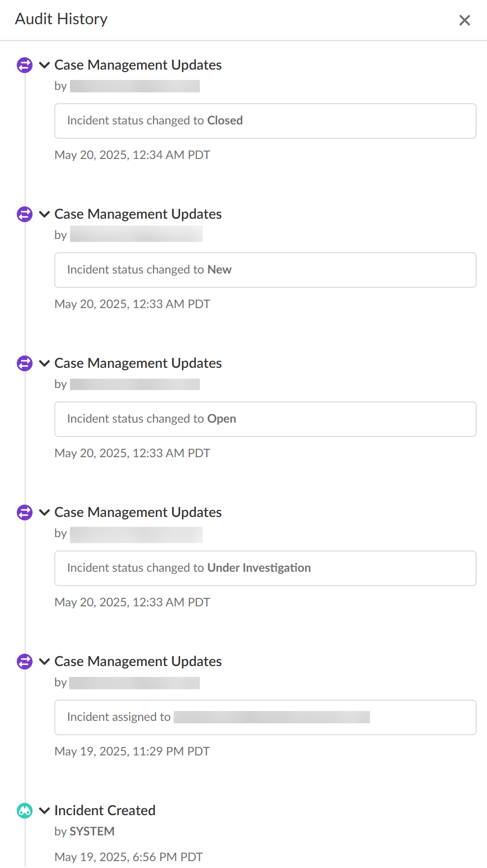Screen dimensions: 487x868
Task: Click the 'Incident assigned to' detail box
Action: 265,717
